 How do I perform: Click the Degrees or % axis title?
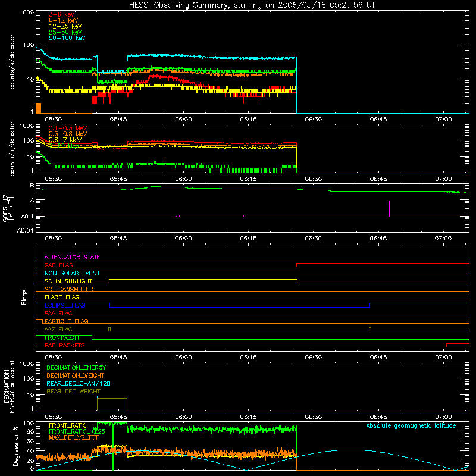tap(15, 446)
